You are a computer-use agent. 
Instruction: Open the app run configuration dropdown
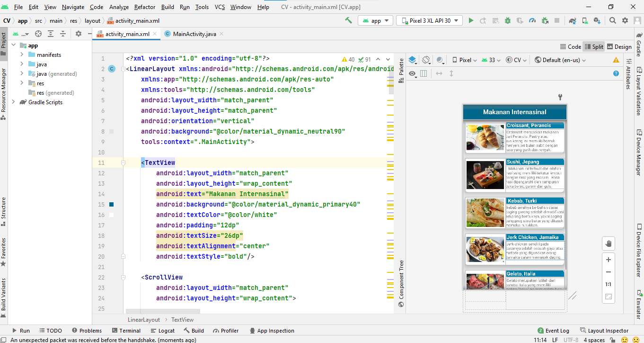(376, 21)
